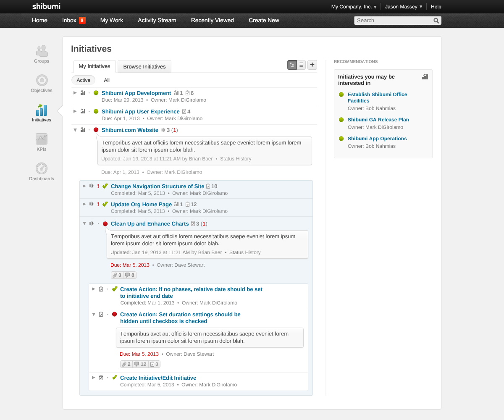
Task: Go to Home in navigation bar
Action: pyautogui.click(x=39, y=20)
